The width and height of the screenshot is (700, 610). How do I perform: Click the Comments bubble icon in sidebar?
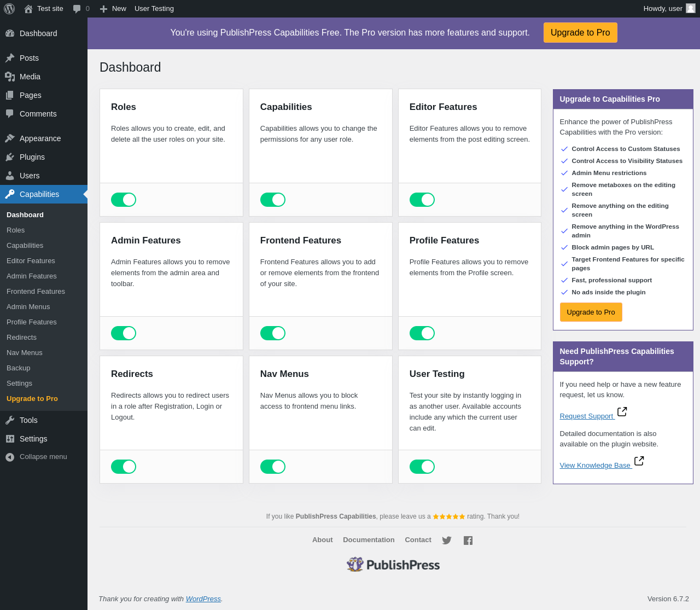(10, 114)
